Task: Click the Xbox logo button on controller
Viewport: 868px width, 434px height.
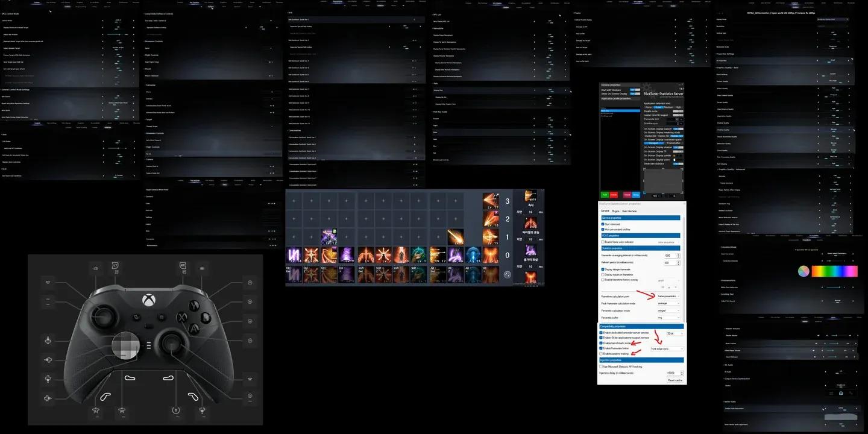Action: click(149, 300)
